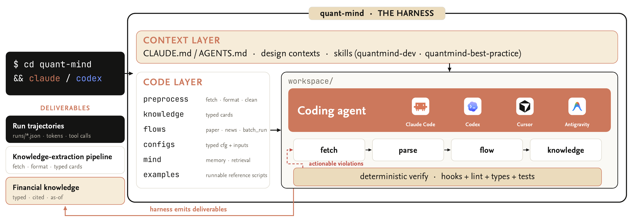Click 'paper · news · batch_run' description
644x222 pixels.
point(236,130)
